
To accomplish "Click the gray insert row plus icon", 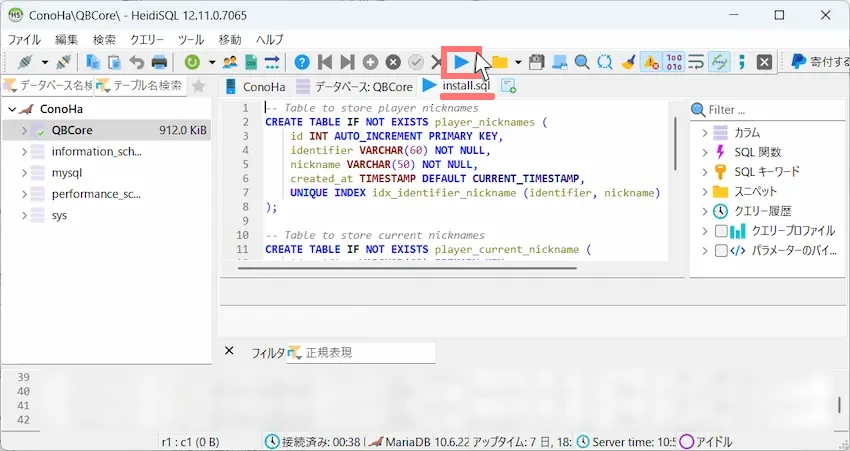I will (370, 62).
